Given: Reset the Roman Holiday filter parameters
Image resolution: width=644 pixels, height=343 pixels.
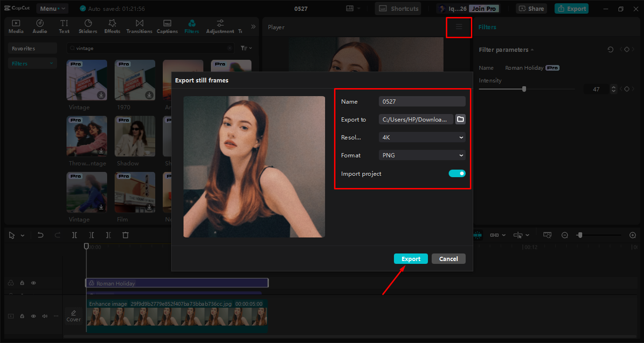Looking at the screenshot, I should coord(610,49).
